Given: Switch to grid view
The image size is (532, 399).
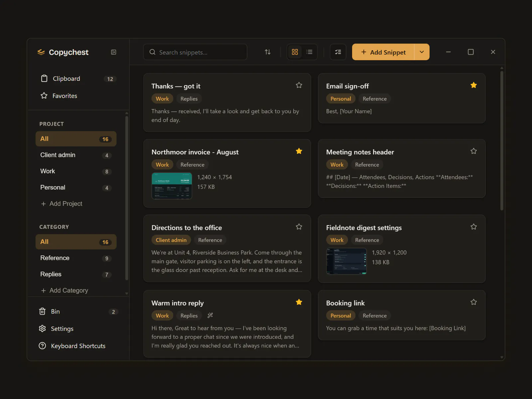Looking at the screenshot, I should [295, 52].
